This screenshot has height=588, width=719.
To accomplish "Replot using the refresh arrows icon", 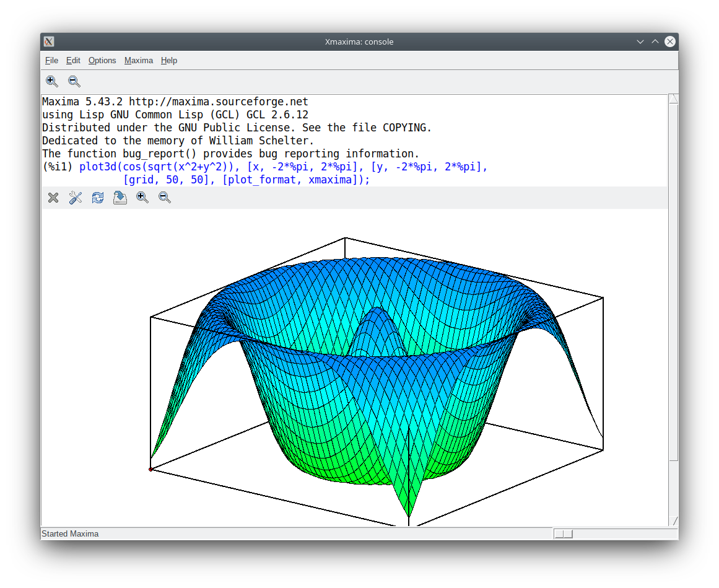I will click(98, 198).
